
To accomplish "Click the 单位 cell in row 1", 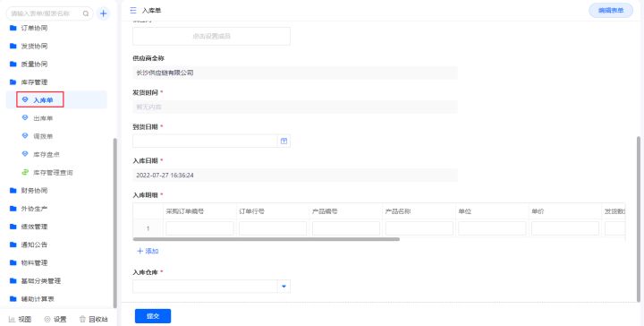I will pyautogui.click(x=492, y=228).
